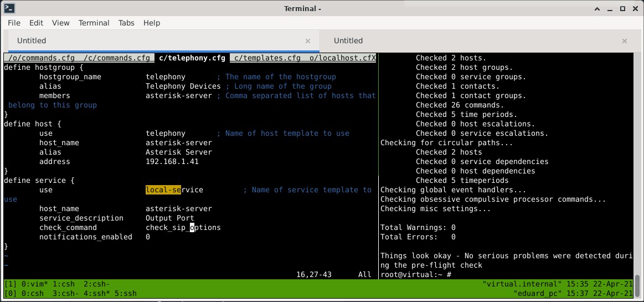The image size is (644, 302).
Task: Select the c/telephony.cfg vim tab
Action: pyautogui.click(x=192, y=58)
